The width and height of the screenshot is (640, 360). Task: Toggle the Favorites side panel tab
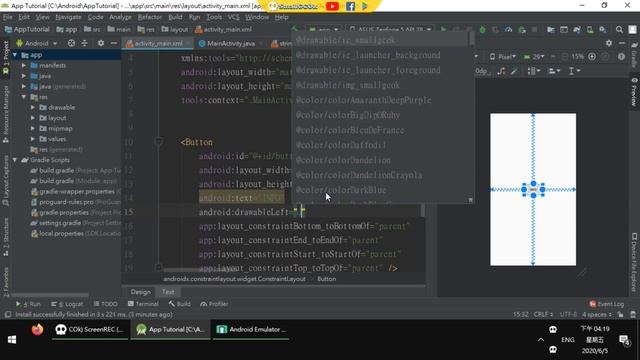(x=6, y=282)
